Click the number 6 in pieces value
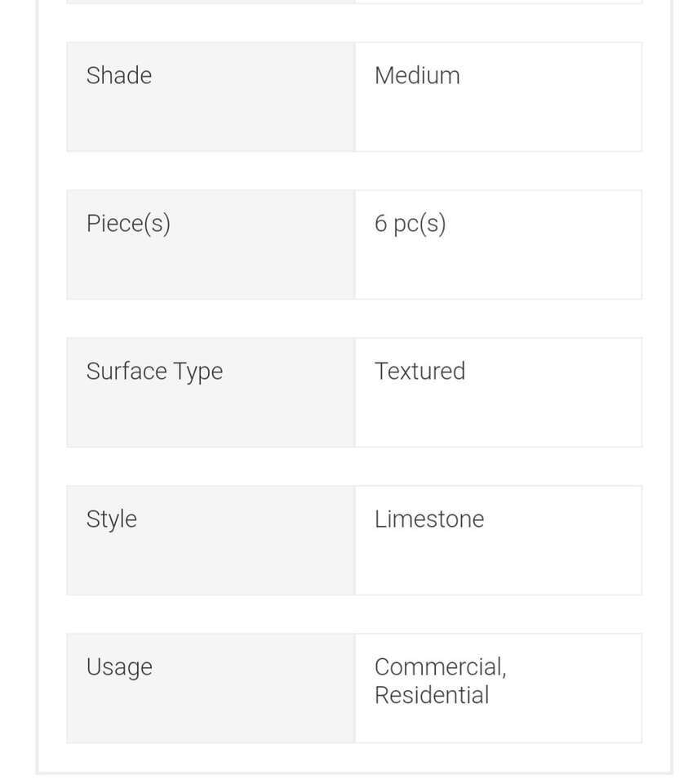 click(x=381, y=224)
